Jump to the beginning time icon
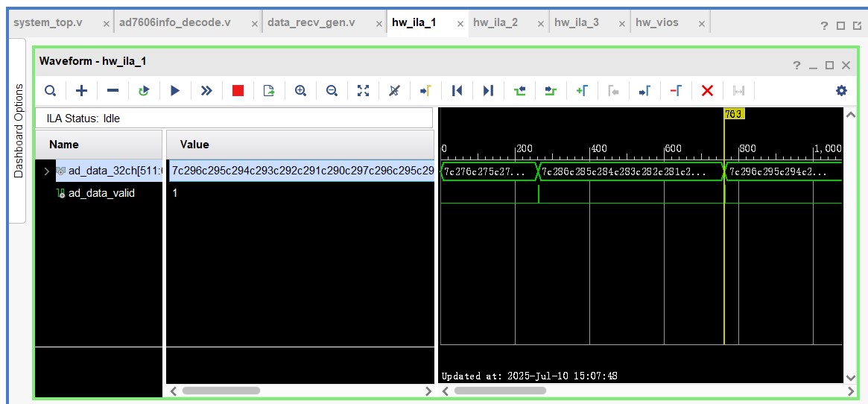Viewport: 868px width, 404px height. (457, 91)
